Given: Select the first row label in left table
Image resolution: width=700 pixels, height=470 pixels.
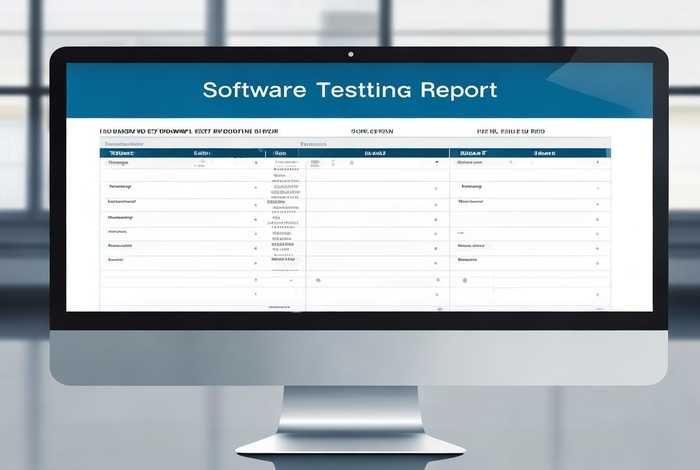Looking at the screenshot, I should [119, 162].
